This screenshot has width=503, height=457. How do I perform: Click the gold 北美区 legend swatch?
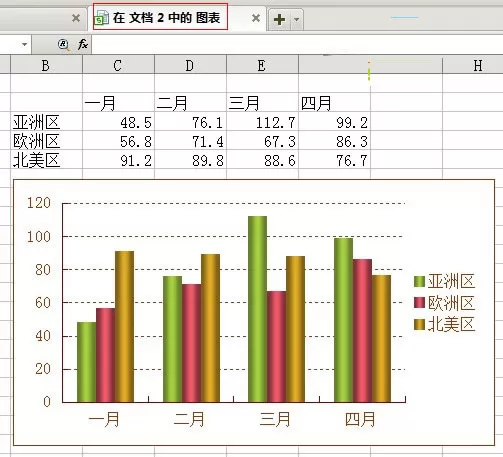pyautogui.click(x=419, y=324)
